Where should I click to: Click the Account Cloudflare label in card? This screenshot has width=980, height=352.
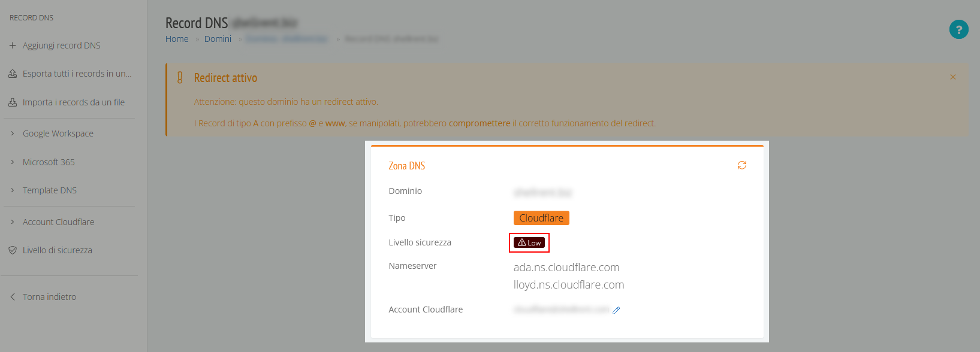pos(426,309)
